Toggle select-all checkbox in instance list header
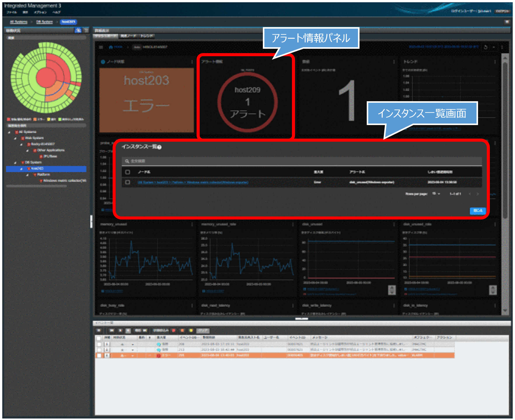Viewport: 515px width, 420px height. point(128,172)
